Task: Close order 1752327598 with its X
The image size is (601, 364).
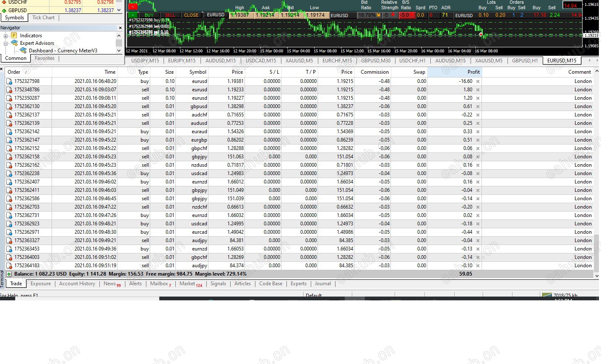Action: point(478,81)
